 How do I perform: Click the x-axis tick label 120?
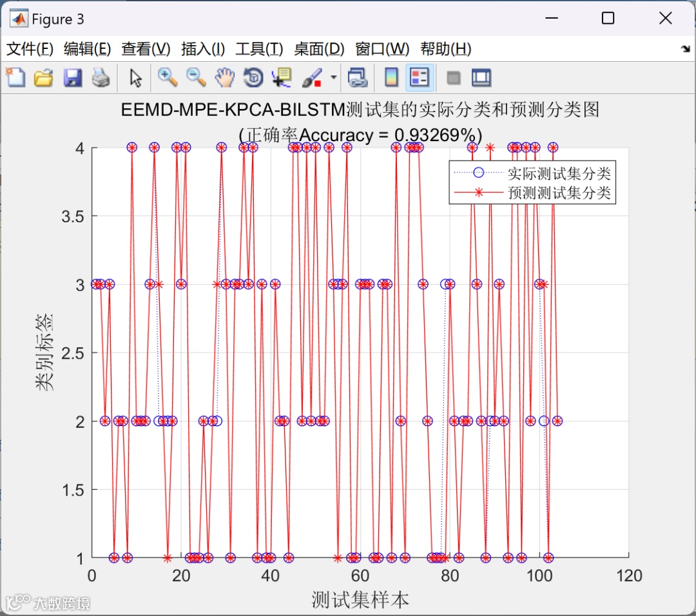(x=630, y=575)
